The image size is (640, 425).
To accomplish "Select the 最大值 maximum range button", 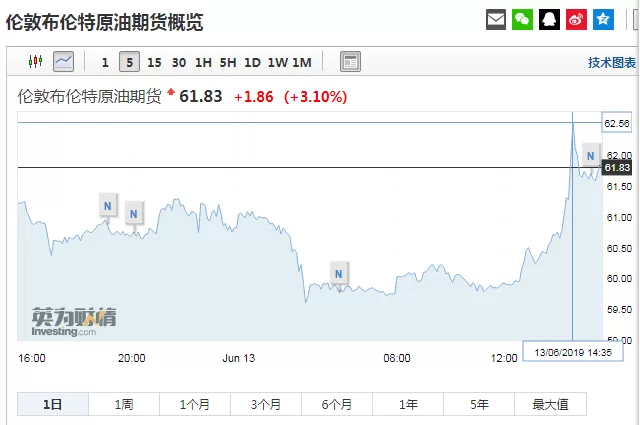I will tap(551, 404).
